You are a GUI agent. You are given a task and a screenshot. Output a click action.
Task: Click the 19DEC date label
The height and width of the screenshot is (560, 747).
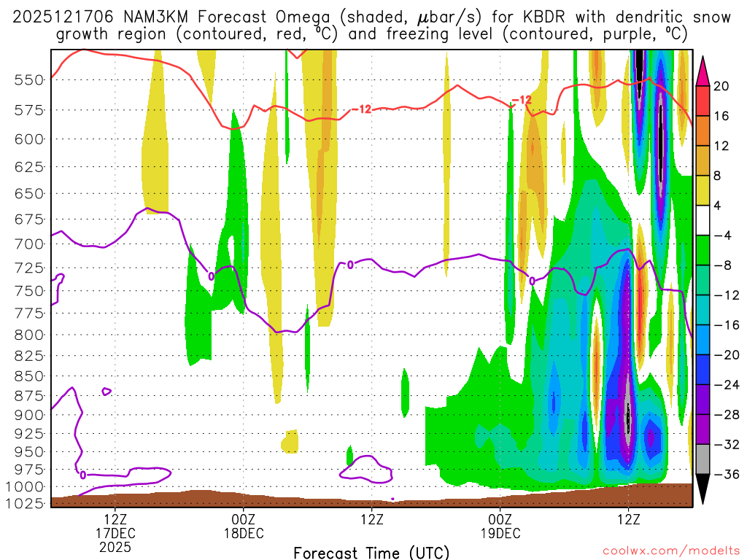click(x=500, y=533)
